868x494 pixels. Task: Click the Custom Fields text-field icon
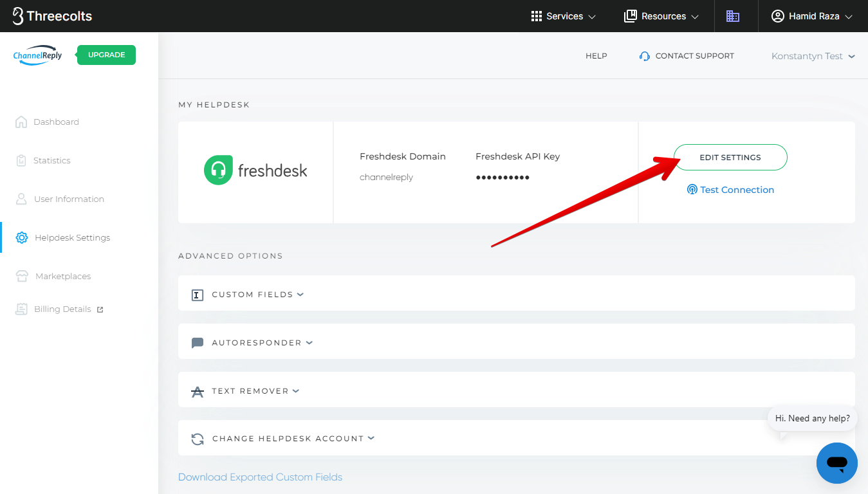click(x=198, y=295)
